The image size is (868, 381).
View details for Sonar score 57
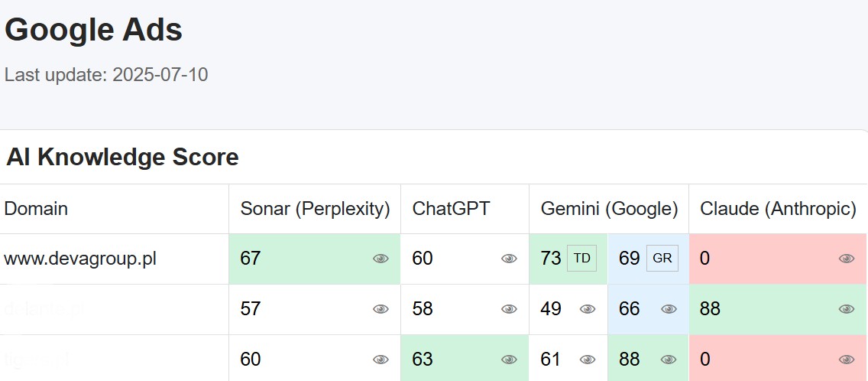[381, 309]
